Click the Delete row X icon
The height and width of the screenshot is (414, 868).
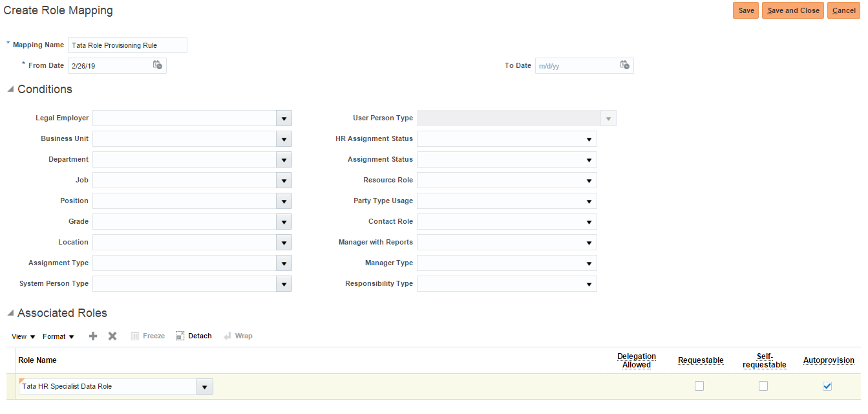click(112, 336)
